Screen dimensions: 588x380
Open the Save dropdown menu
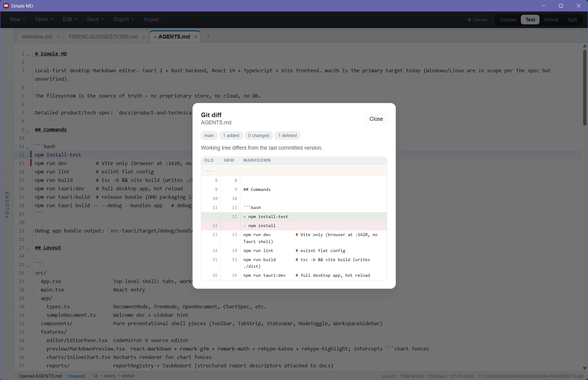95,19
